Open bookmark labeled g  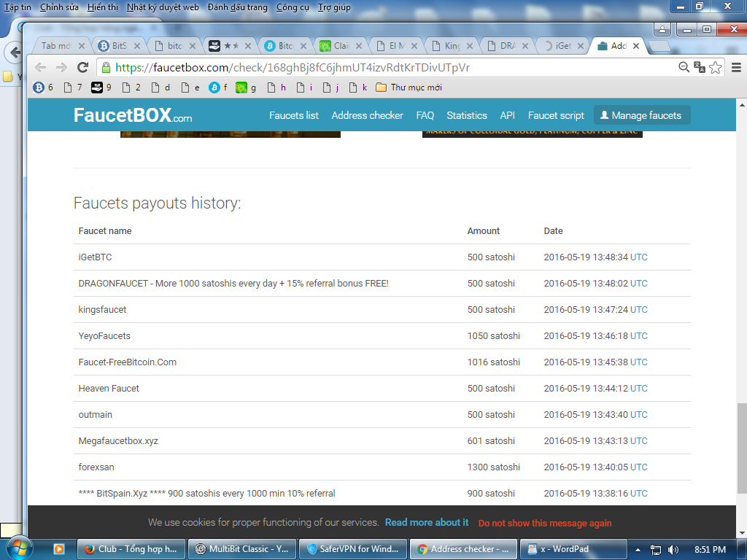[247, 87]
